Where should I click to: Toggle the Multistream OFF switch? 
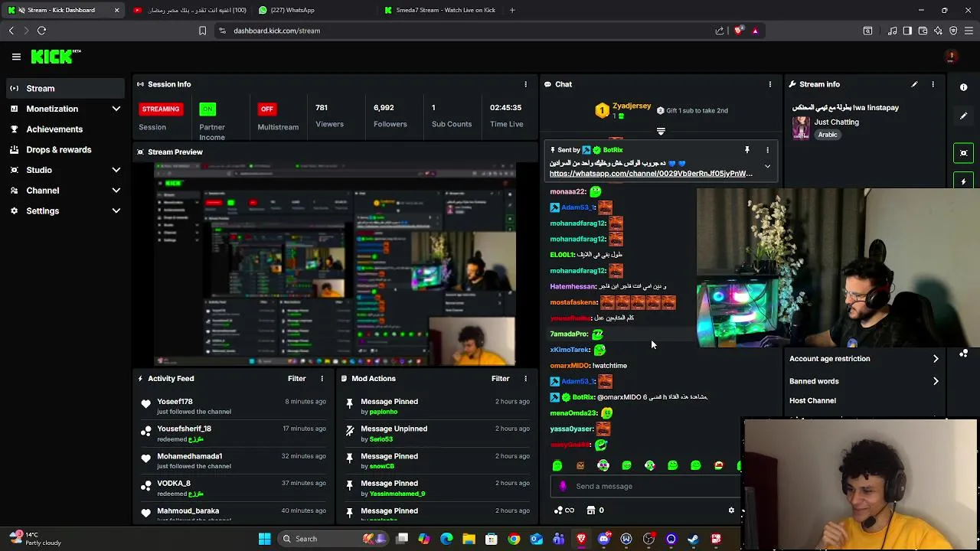click(x=266, y=109)
